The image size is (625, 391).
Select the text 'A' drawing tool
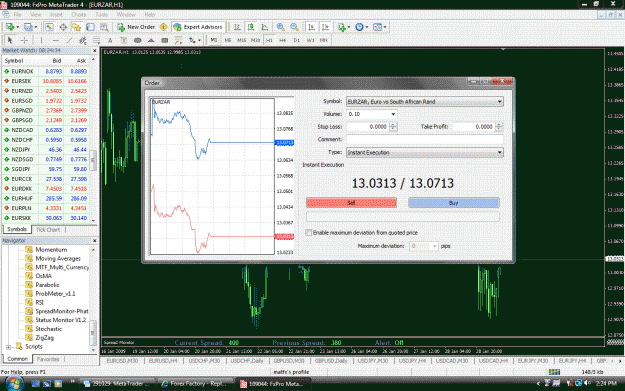click(110, 40)
